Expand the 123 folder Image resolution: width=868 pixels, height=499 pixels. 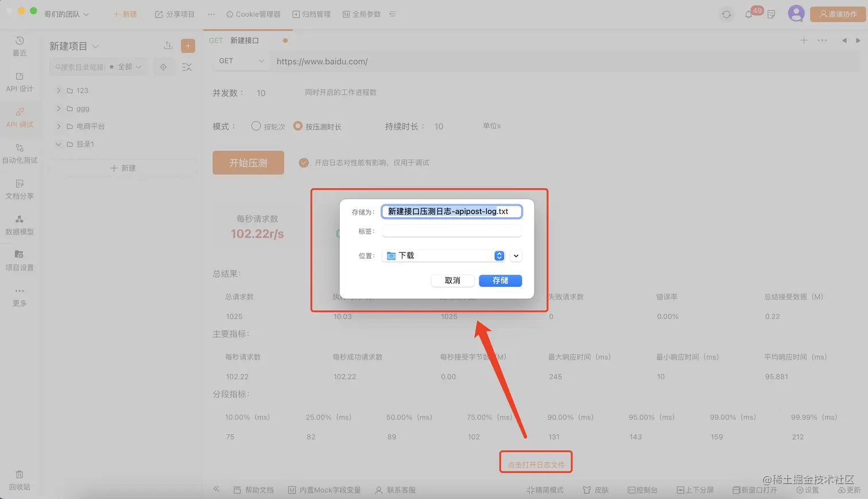(x=59, y=91)
